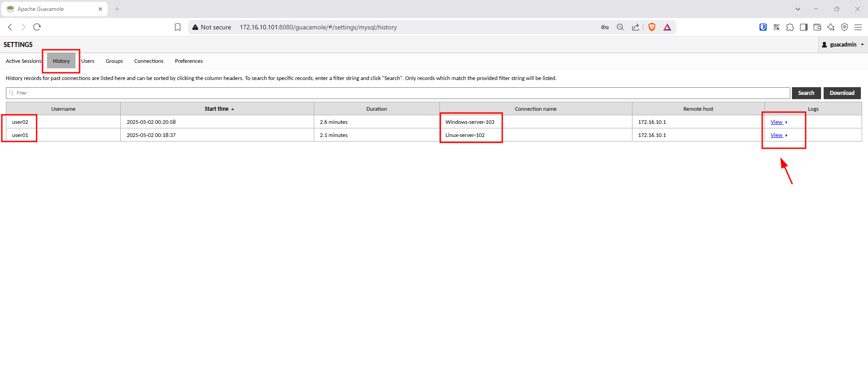Share this page link
The image size is (868, 391).
point(636,27)
